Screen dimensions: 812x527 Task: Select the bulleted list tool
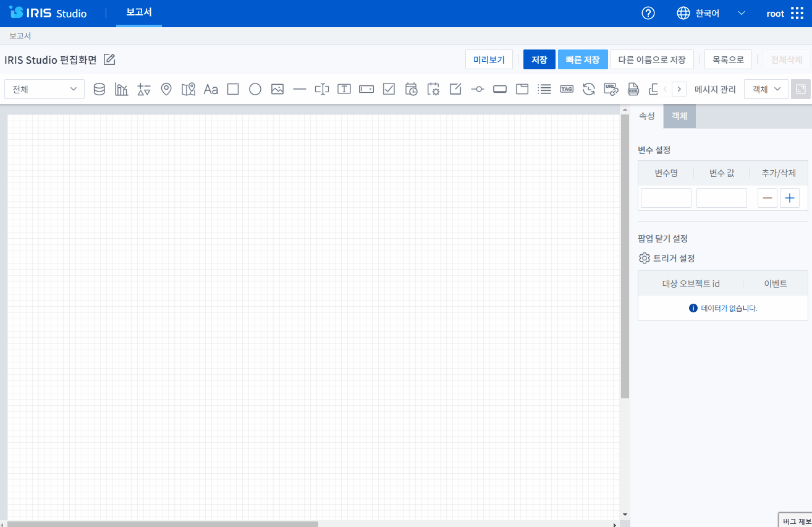[544, 89]
